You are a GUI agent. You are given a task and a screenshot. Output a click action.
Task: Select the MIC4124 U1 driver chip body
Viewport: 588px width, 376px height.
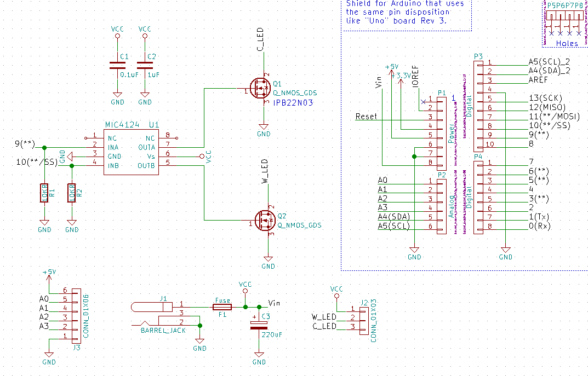coord(131,152)
